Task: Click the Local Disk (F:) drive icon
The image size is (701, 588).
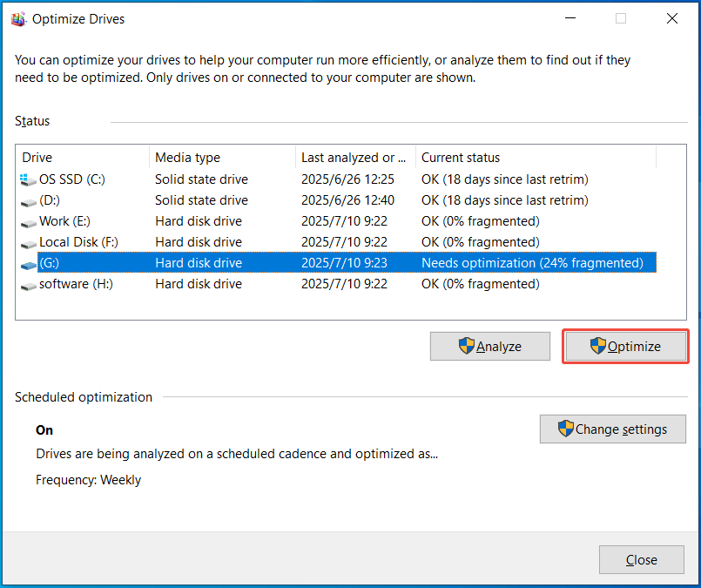Action: pos(28,242)
